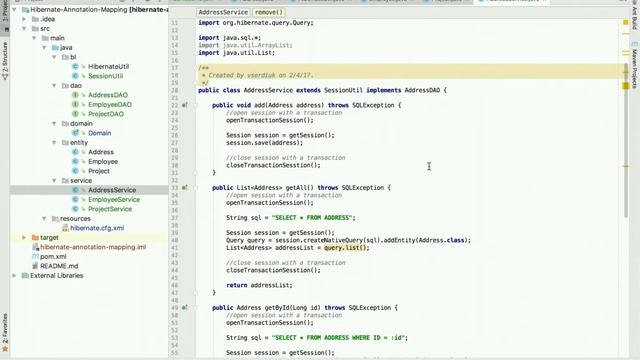The image size is (640, 360).
Task: Open the ProjectService class
Action: click(110, 209)
